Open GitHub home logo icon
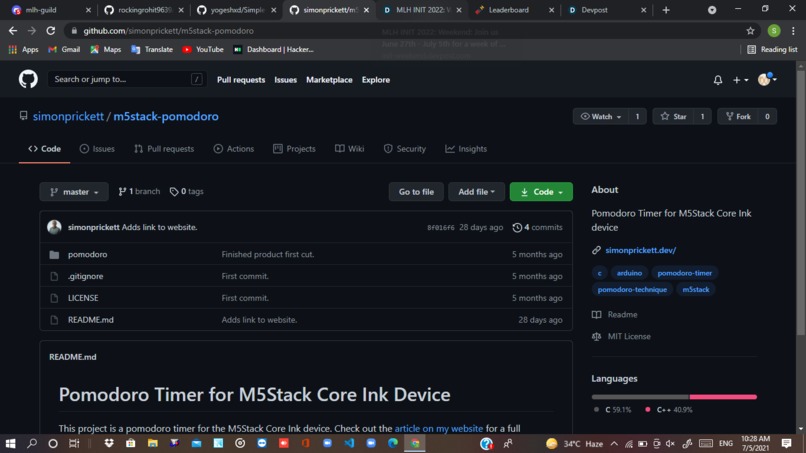The height and width of the screenshot is (453, 806). 28,79
